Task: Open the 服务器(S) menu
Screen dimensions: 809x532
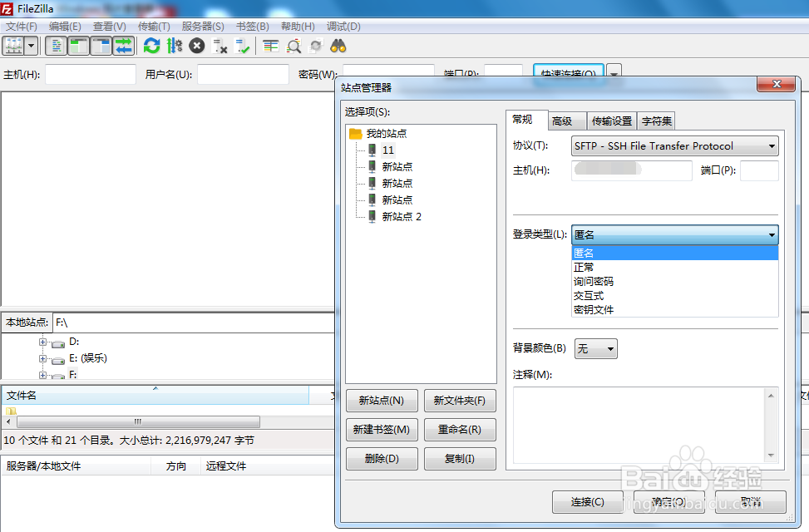Action: 203,27
